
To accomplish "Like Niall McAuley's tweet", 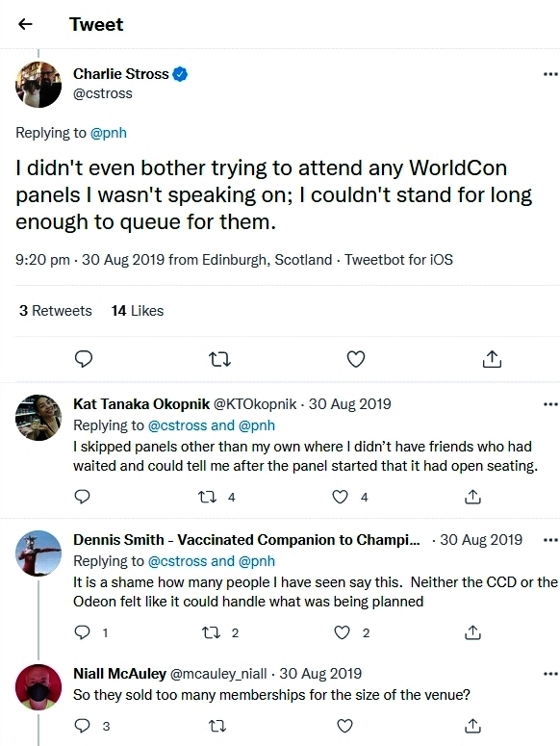I will 344,726.
